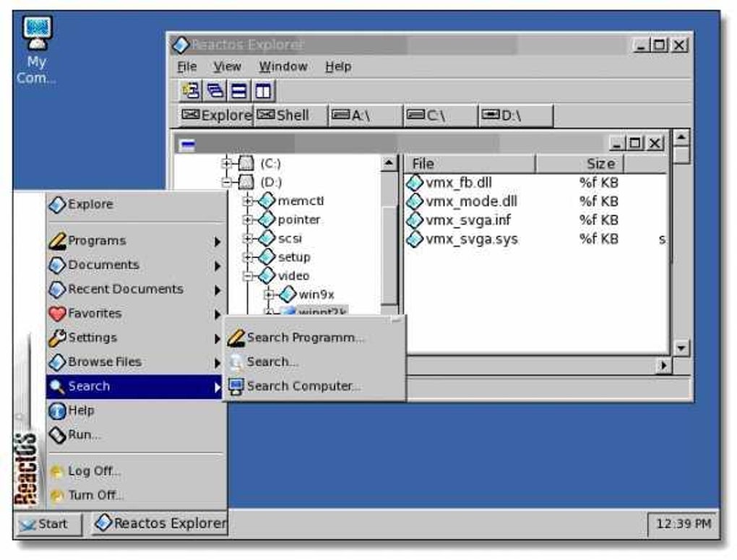Expand the pointer folder node

point(248,220)
